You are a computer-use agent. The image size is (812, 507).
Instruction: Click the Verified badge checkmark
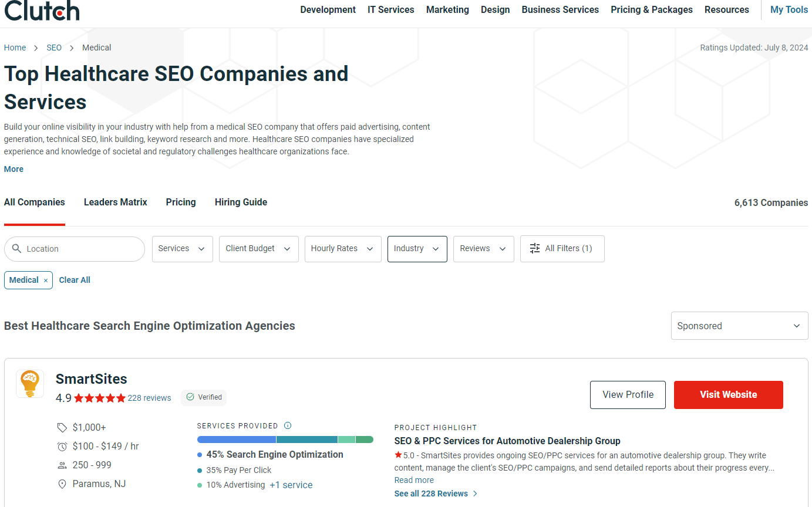click(x=190, y=397)
